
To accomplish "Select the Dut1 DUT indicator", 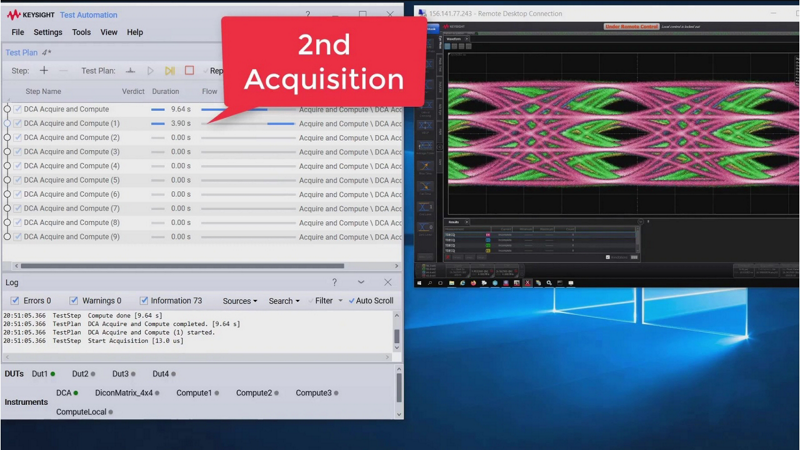I will coord(43,374).
